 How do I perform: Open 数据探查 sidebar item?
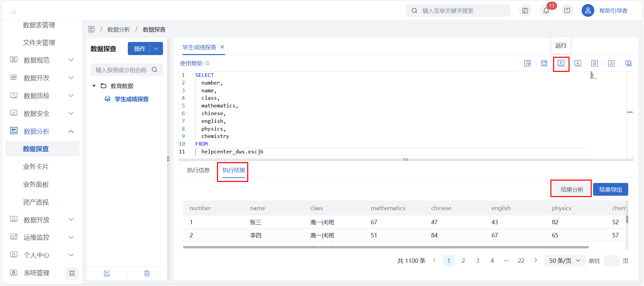(42, 149)
